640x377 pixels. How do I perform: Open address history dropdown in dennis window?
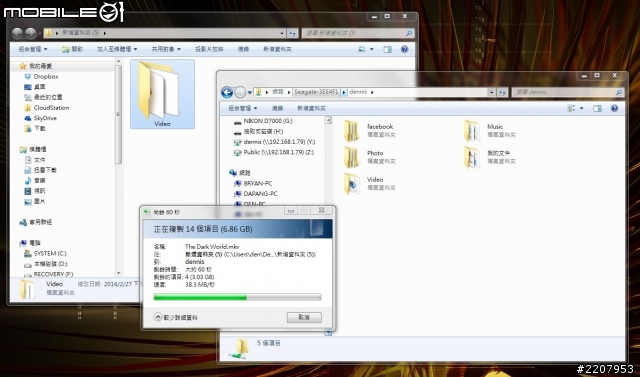coord(491,92)
